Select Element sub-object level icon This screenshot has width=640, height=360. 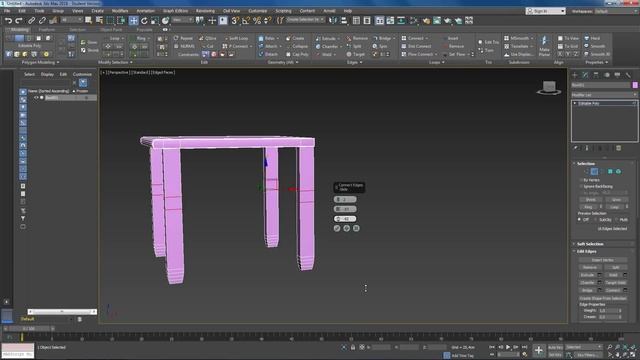coord(618,171)
